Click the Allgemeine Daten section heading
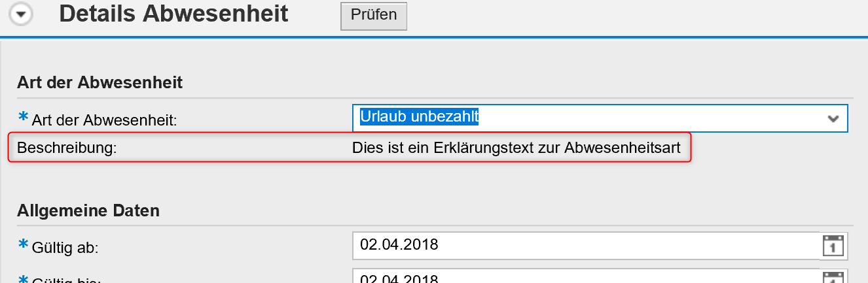Image resolution: width=868 pixels, height=283 pixels. point(88,211)
